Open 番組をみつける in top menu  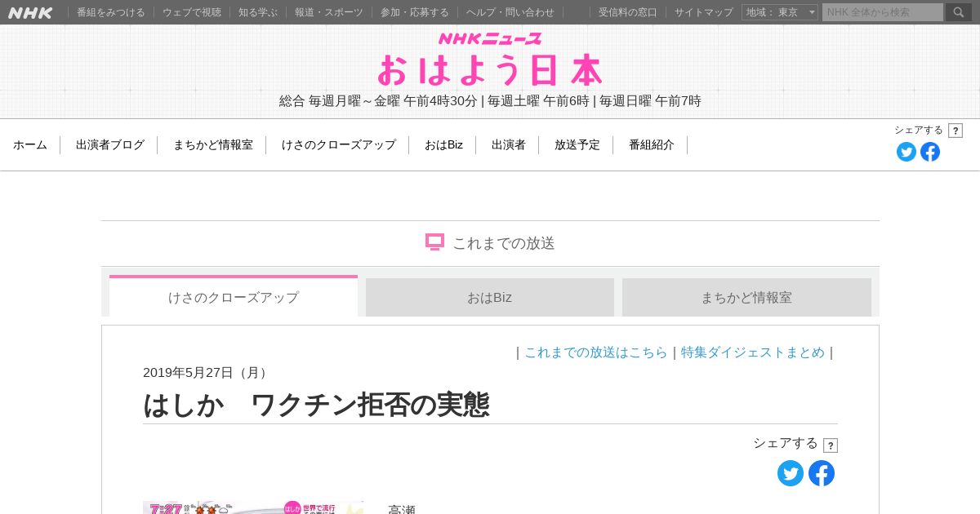[x=111, y=12]
